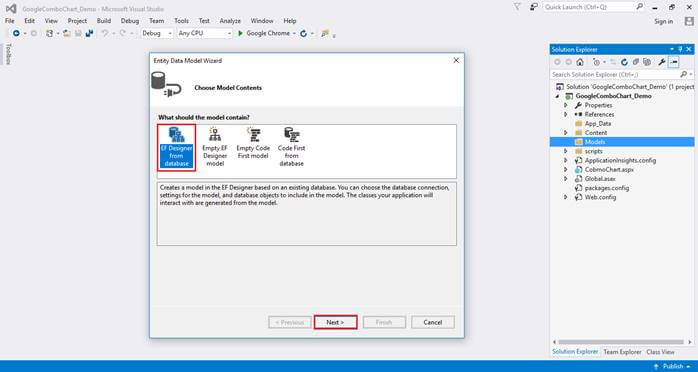The image size is (698, 372).
Task: Click the Sign in link
Action: click(663, 21)
